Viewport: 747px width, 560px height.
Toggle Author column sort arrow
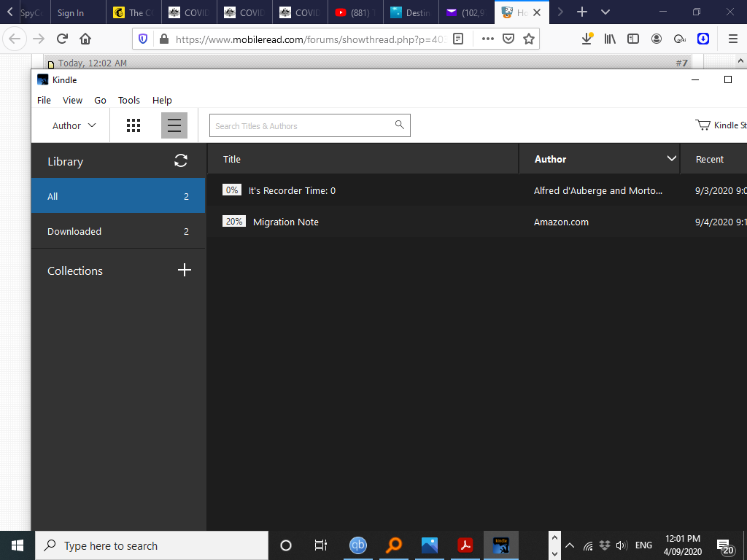[672, 158]
